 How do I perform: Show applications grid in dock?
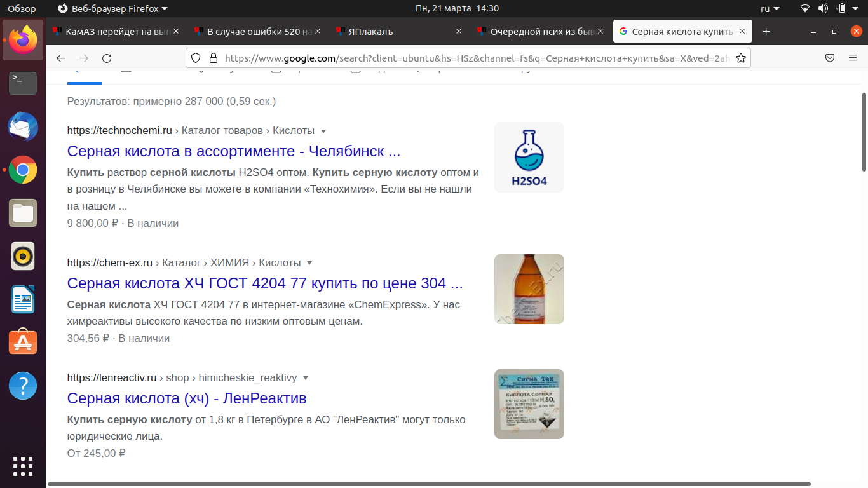[23, 466]
